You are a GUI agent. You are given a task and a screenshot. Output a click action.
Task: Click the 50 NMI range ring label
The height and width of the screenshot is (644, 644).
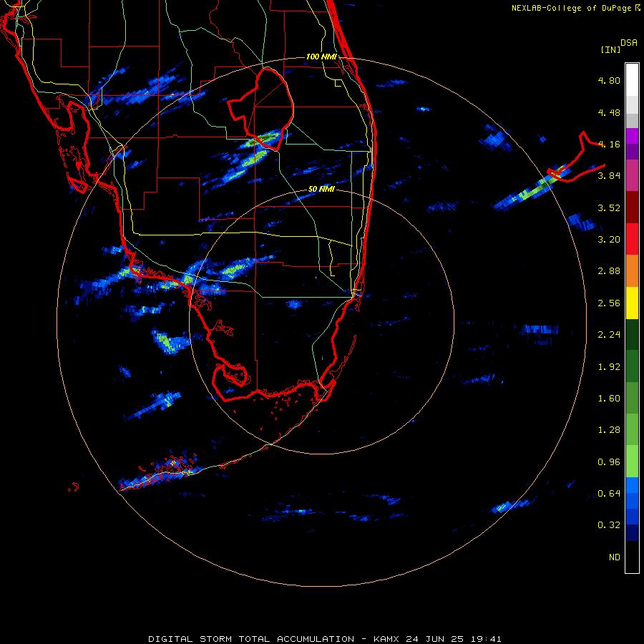tap(321, 189)
